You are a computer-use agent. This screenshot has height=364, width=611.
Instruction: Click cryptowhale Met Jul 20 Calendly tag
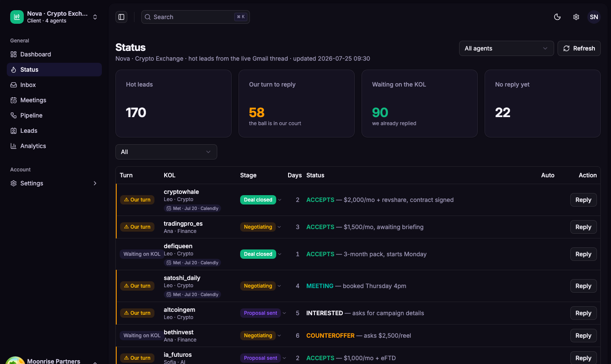click(x=192, y=208)
